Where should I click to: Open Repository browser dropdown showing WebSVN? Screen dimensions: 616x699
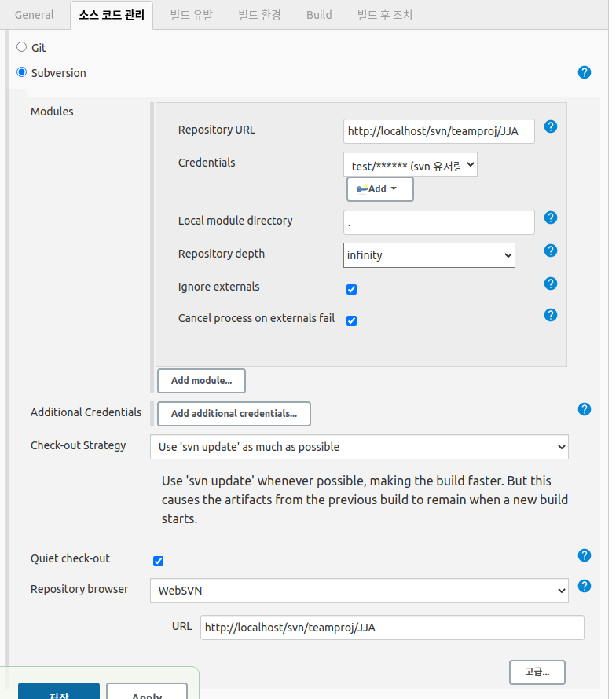click(359, 591)
